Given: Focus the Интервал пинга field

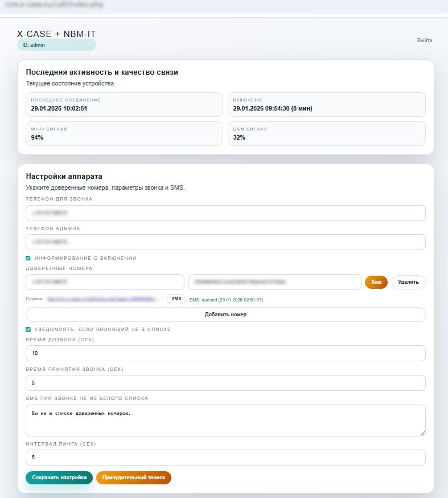Looking at the screenshot, I should point(225,458).
